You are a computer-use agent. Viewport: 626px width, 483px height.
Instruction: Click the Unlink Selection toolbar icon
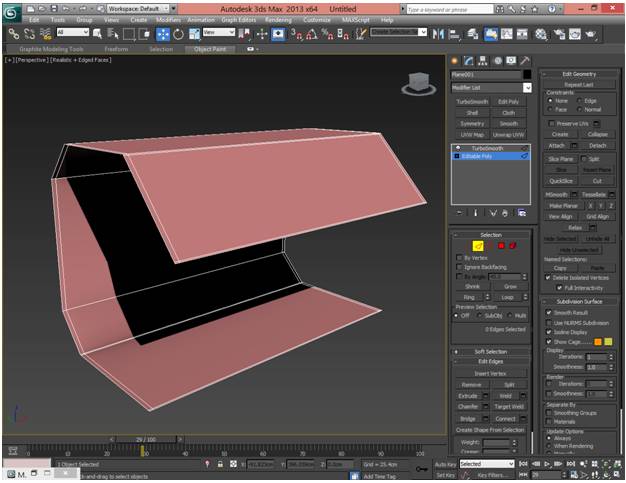click(30, 34)
